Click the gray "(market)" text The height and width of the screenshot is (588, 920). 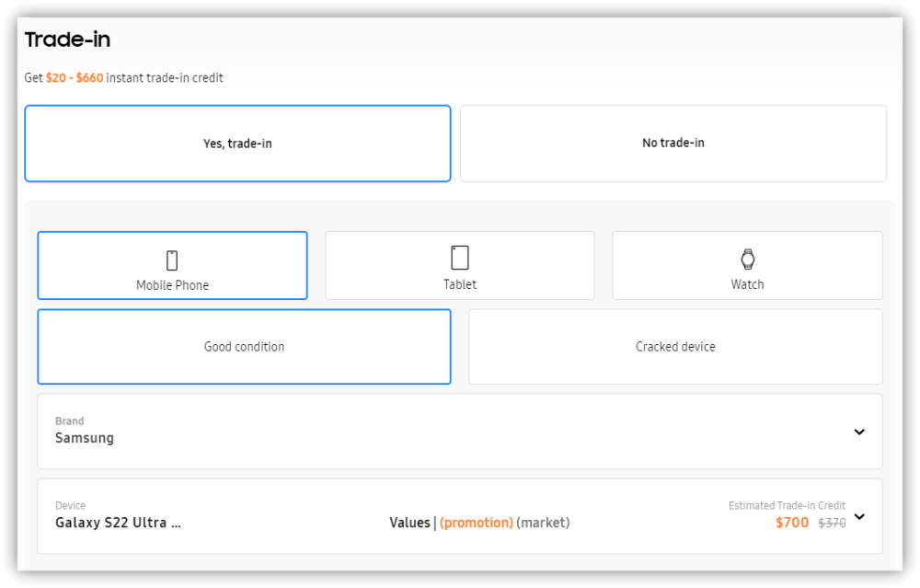tap(543, 523)
